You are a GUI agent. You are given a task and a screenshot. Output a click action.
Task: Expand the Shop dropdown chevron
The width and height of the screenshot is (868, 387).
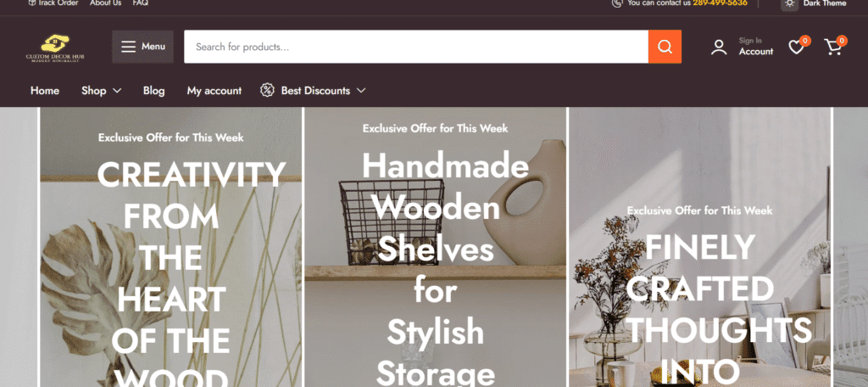click(x=117, y=90)
